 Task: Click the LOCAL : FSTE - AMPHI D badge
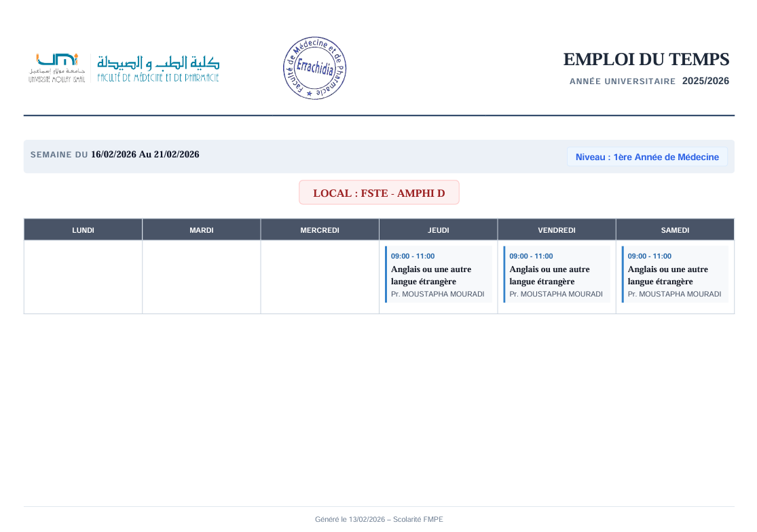[x=379, y=193]
